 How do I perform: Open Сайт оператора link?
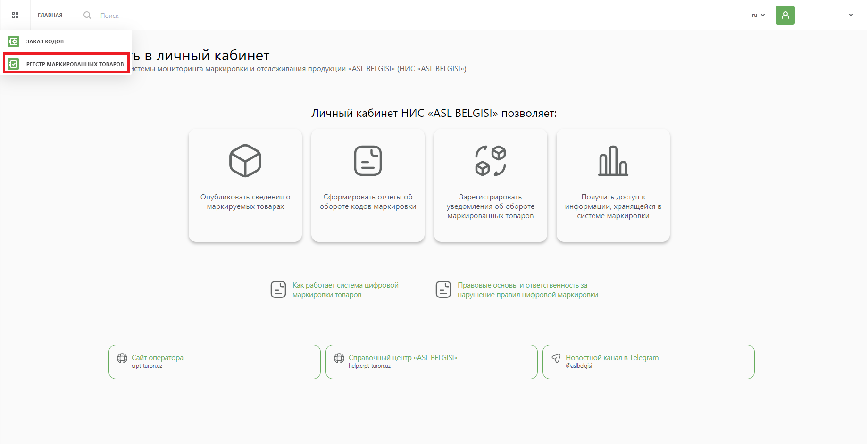coord(158,358)
